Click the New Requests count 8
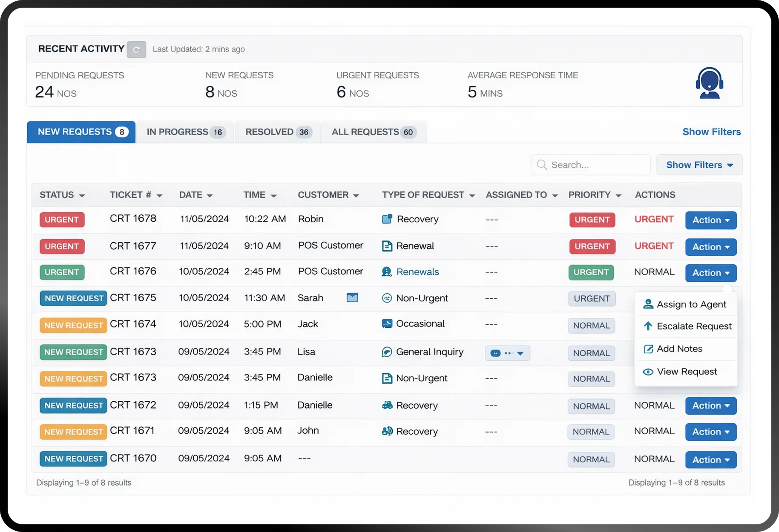Image resolution: width=779 pixels, height=532 pixels. (x=210, y=92)
